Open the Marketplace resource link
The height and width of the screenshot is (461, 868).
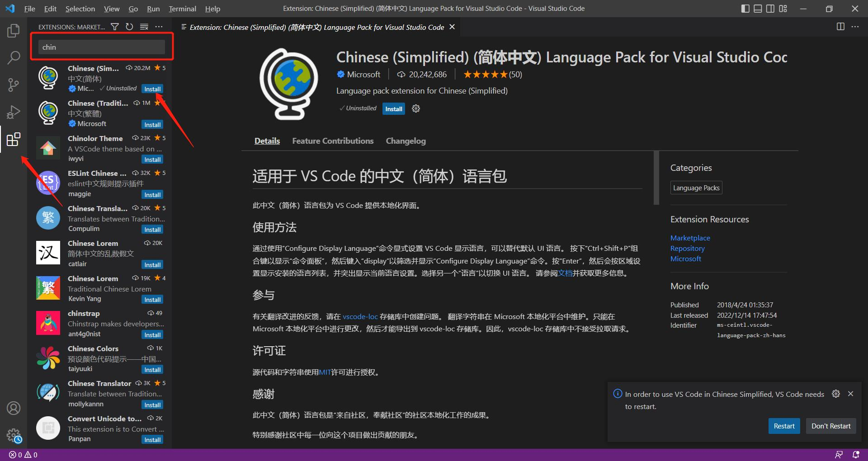pyautogui.click(x=690, y=238)
